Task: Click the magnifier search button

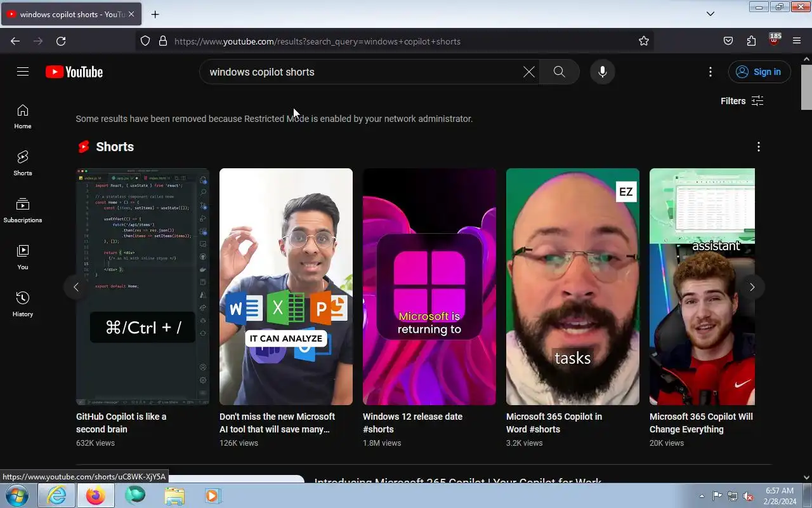Action: [560, 72]
